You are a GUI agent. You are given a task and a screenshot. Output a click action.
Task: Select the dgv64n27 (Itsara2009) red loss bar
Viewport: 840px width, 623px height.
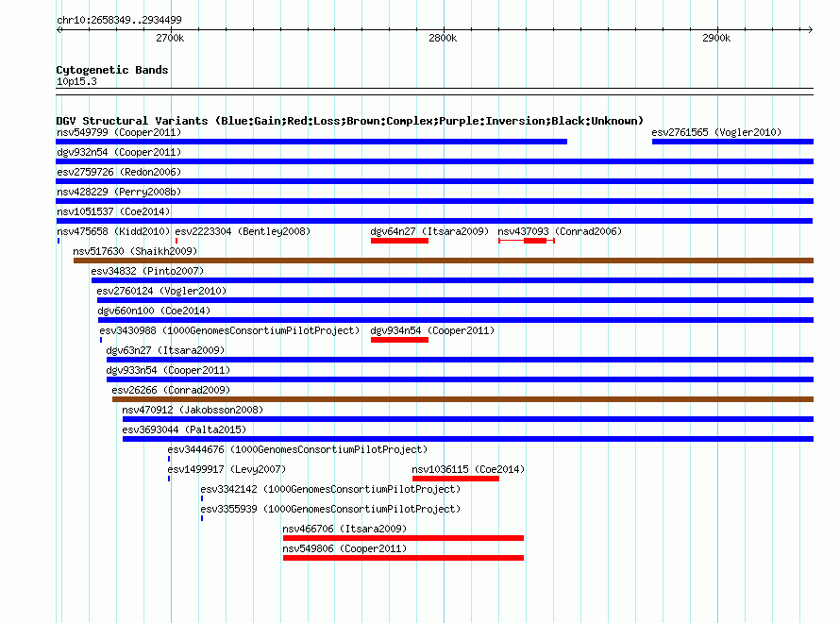point(399,241)
